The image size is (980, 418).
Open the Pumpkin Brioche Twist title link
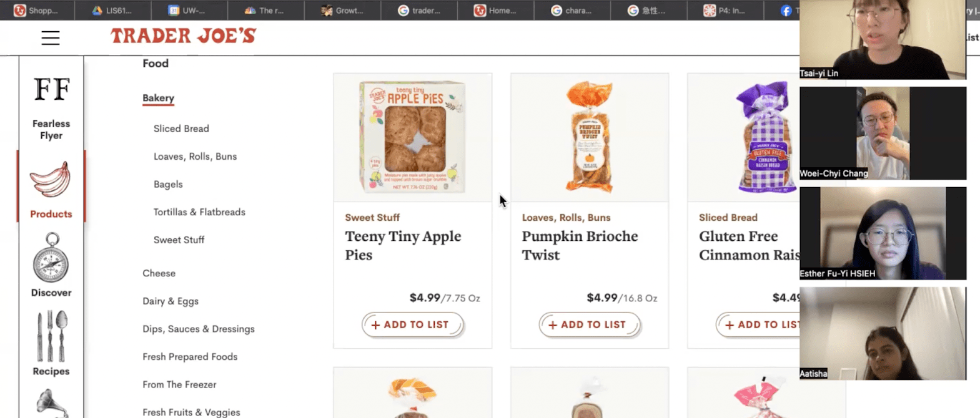pos(580,245)
